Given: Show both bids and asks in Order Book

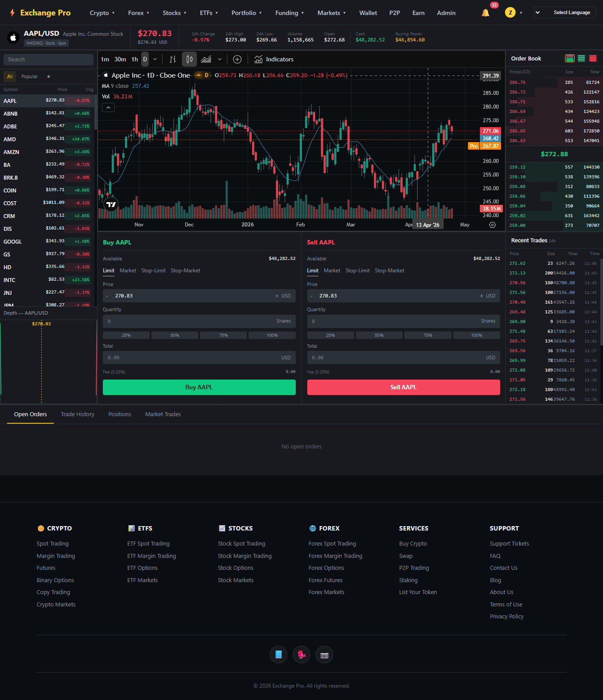Looking at the screenshot, I should pos(570,58).
